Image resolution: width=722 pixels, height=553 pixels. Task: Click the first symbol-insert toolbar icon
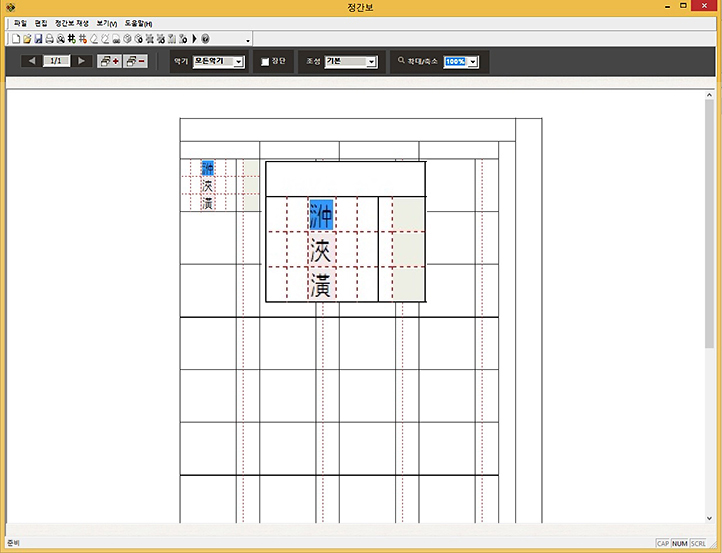click(149, 39)
